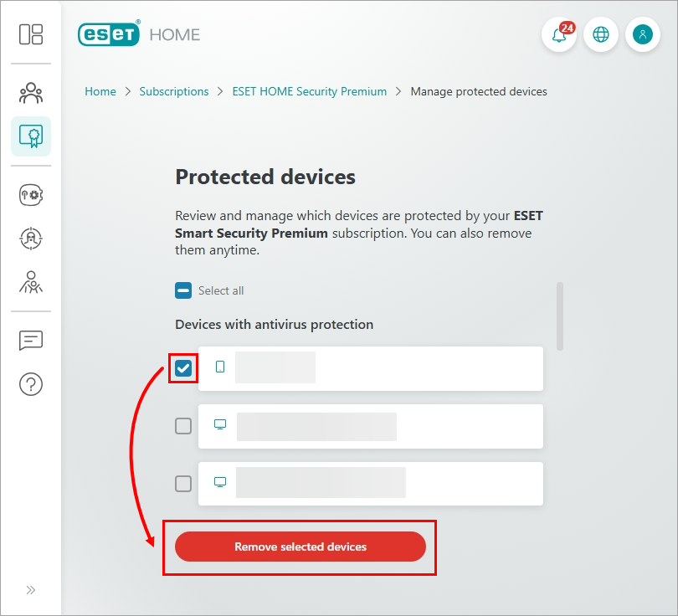Open the language globe selector
This screenshot has width=678, height=616.
click(x=600, y=35)
